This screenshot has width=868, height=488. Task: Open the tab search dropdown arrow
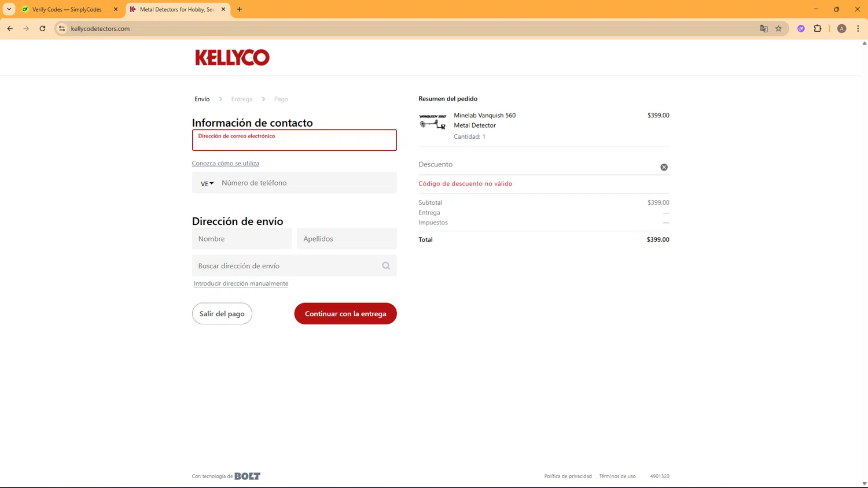coord(9,9)
